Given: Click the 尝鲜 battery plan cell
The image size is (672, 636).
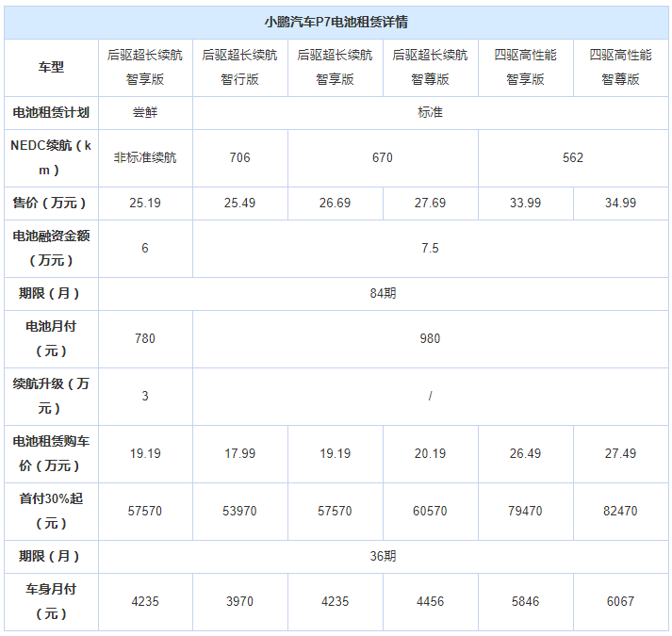Looking at the screenshot, I should 145,112.
